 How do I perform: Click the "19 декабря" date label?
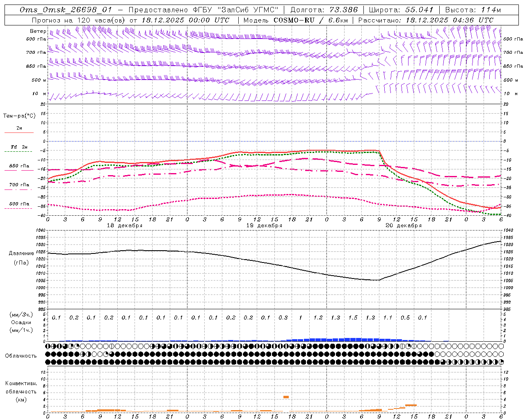(264, 226)
